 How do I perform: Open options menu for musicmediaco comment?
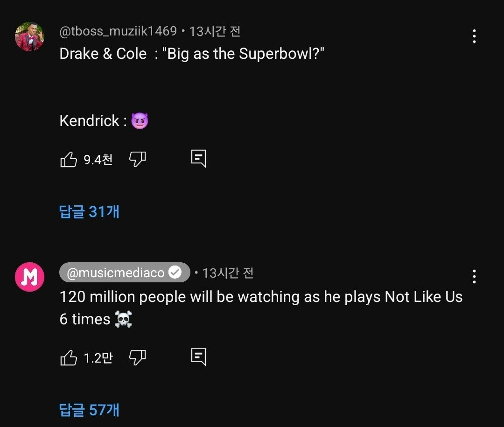[474, 277]
